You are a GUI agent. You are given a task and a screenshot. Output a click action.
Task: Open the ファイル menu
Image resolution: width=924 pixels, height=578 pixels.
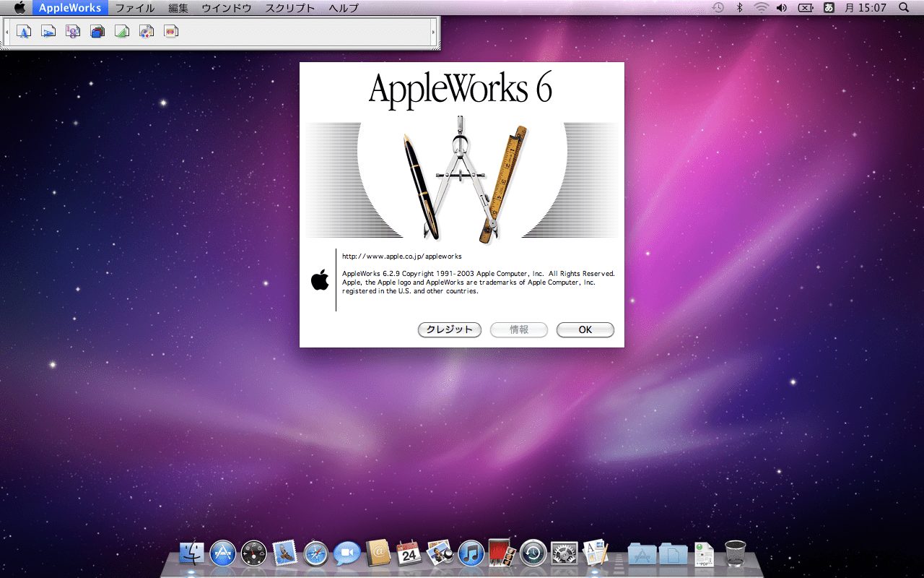[x=135, y=8]
